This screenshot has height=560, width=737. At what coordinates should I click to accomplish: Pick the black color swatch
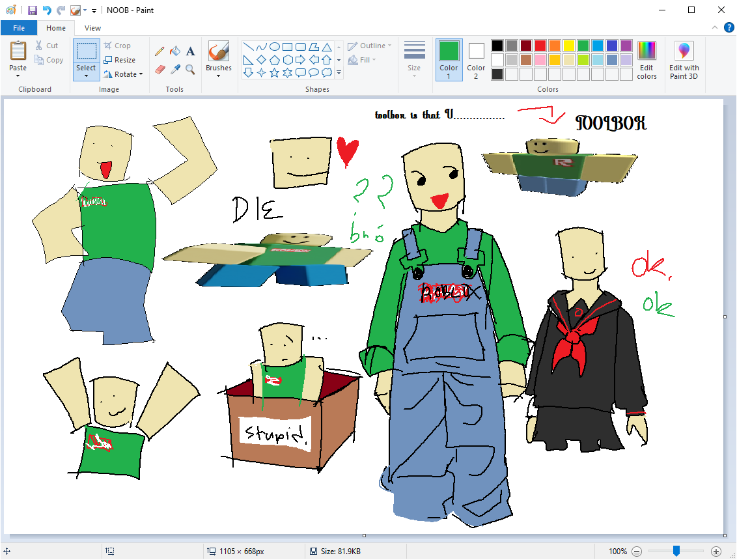pos(497,46)
